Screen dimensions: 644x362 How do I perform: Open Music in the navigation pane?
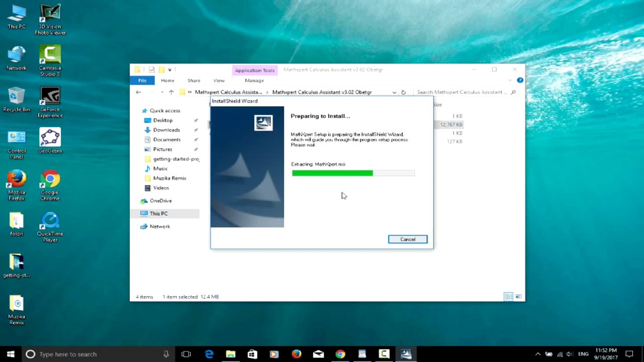[160, 168]
